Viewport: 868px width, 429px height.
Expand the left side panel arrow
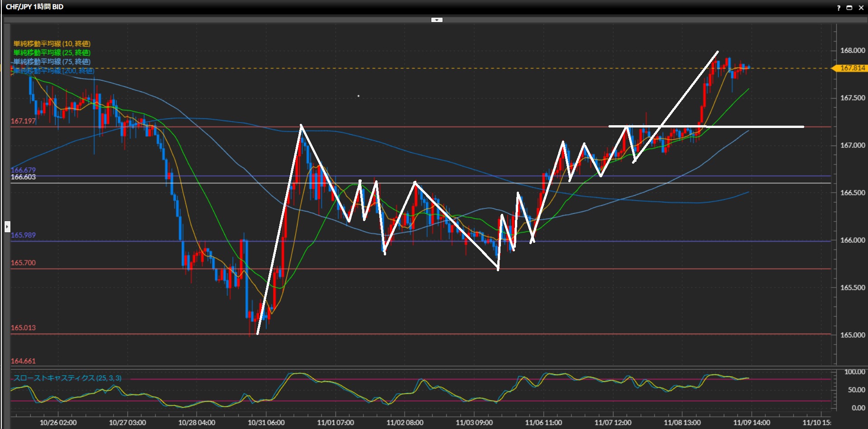(7, 226)
